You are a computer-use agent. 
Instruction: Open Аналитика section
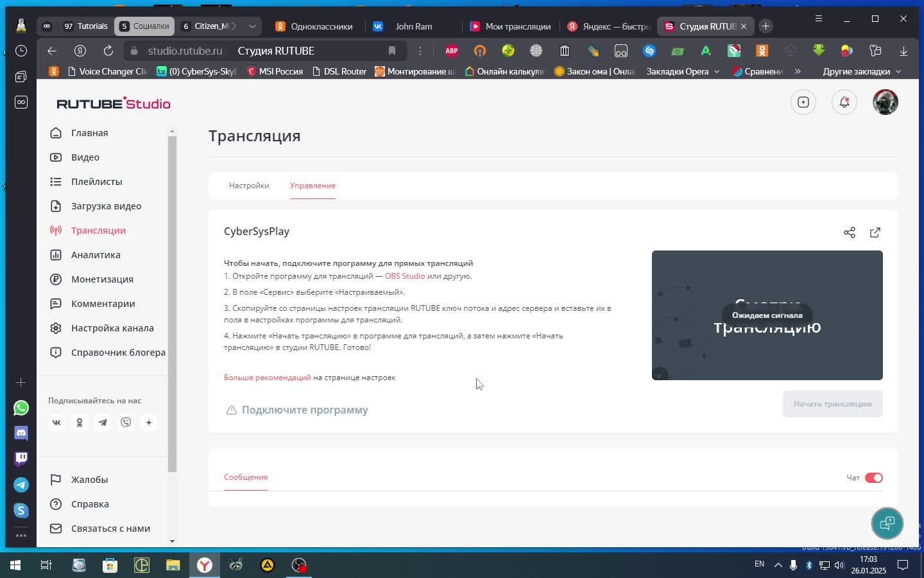[85, 255]
